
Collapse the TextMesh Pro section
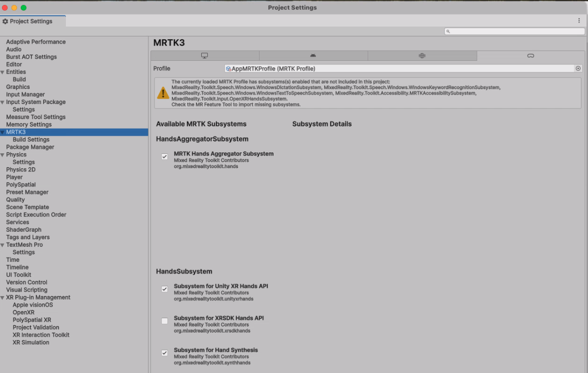(x=3, y=245)
